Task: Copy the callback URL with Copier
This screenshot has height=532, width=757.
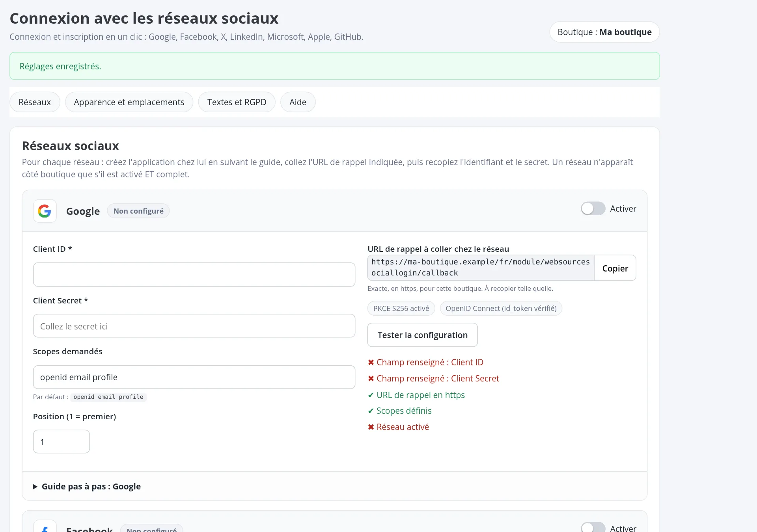Action: [x=615, y=268]
